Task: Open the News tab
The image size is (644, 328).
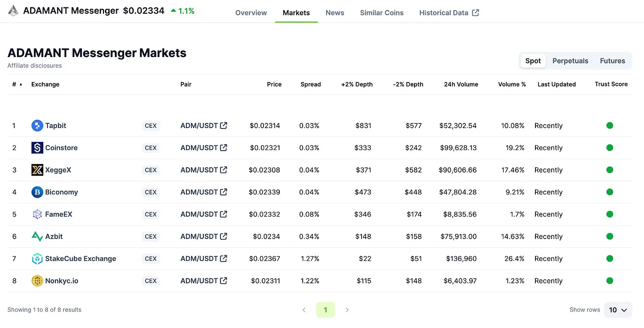Action: (335, 13)
